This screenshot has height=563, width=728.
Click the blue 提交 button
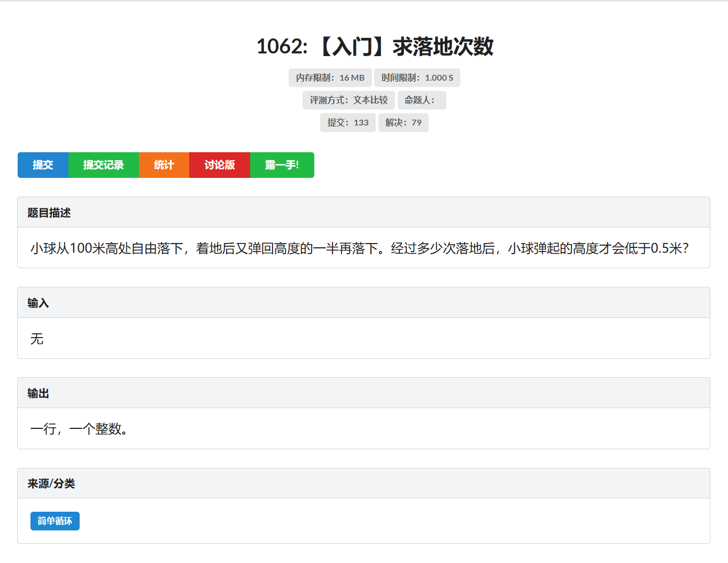43,165
